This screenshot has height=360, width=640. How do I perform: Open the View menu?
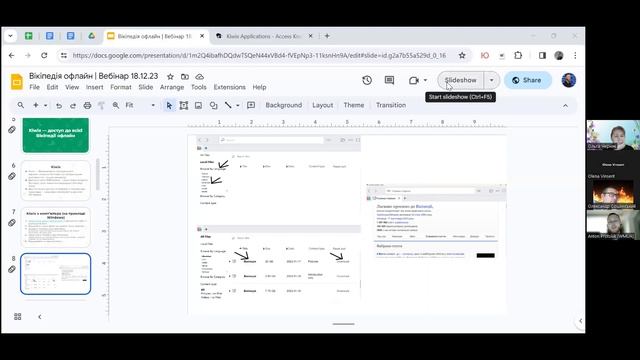[72, 87]
